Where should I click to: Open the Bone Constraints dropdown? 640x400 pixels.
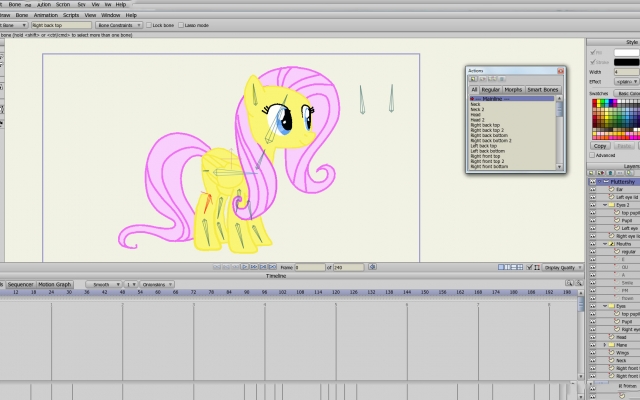[x=119, y=25]
